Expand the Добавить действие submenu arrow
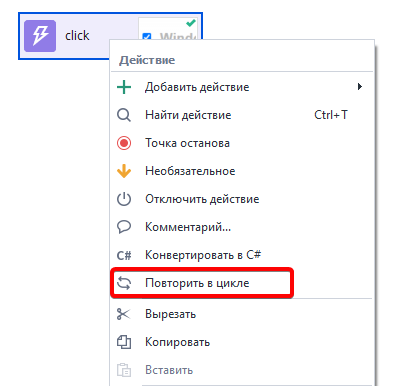Viewport: 404px width, 386px height. [x=360, y=87]
